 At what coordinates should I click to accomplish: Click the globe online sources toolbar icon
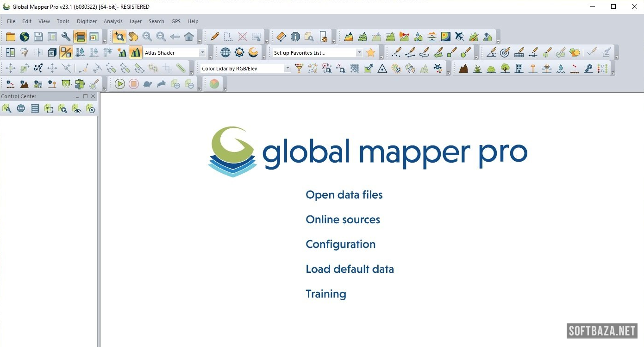coord(25,37)
